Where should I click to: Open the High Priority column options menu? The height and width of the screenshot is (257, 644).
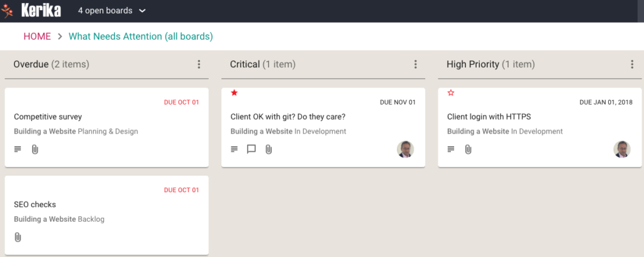tap(632, 64)
